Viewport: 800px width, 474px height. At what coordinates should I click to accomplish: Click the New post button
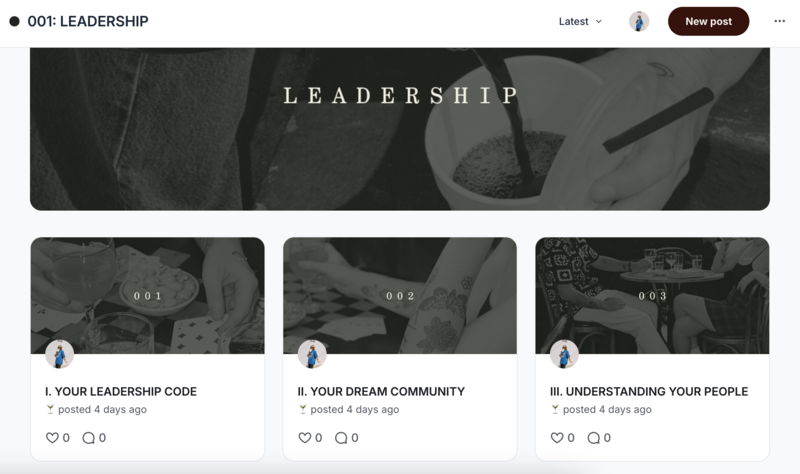click(x=708, y=21)
